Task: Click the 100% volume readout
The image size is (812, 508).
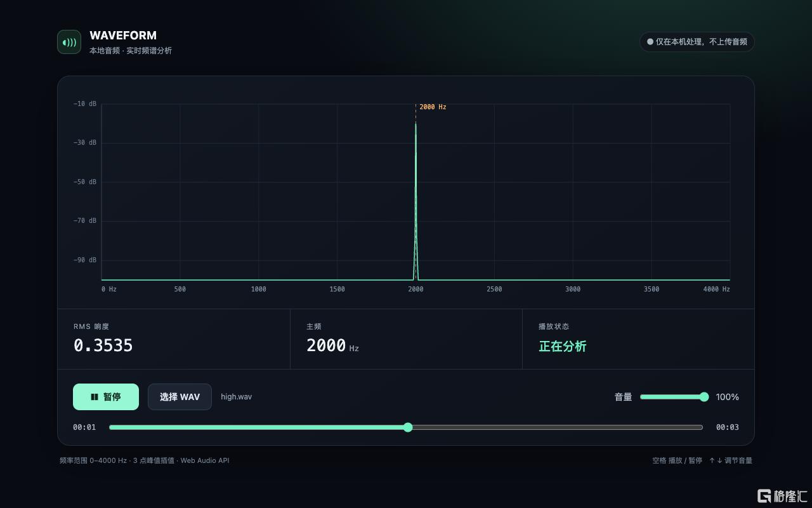Action: point(727,397)
